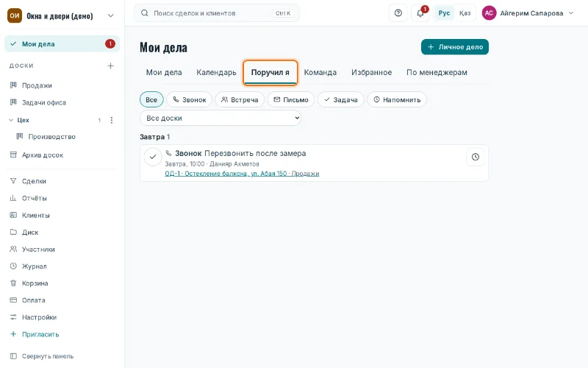Expand the workspace switcher chevron
The height and width of the screenshot is (368, 588).
pyautogui.click(x=111, y=15)
